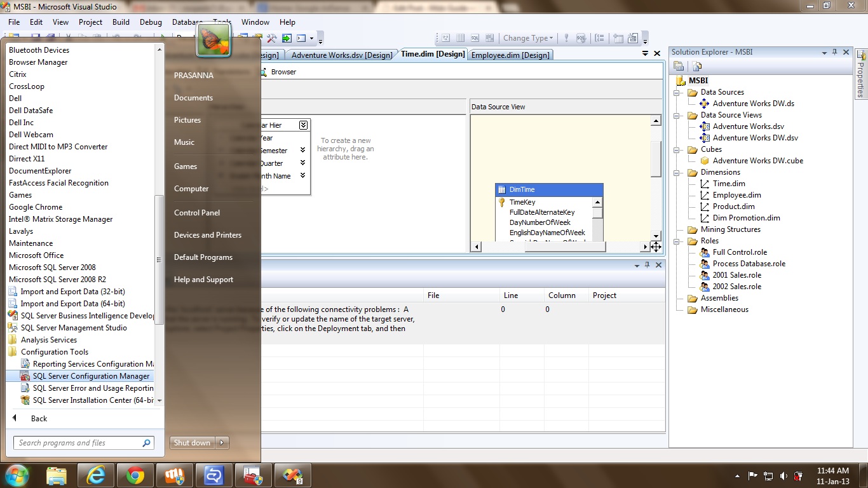Launch SQL Server Management Studio
The image size is (868, 488).
74,328
